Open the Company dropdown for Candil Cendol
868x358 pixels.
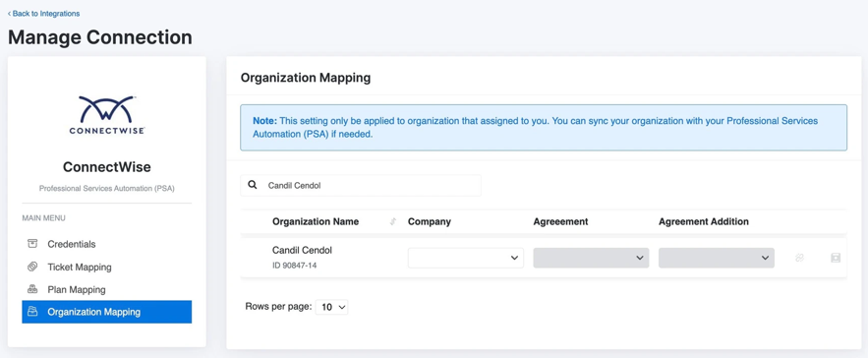tap(466, 258)
